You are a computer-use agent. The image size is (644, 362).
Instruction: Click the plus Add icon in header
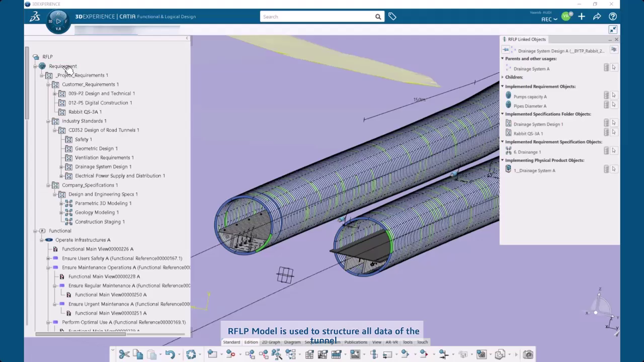coord(582,17)
